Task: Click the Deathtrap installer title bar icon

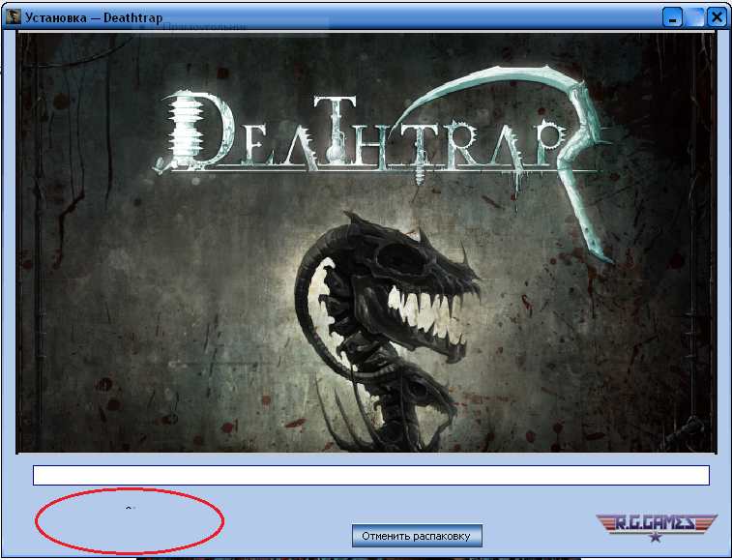Action: 14,16
